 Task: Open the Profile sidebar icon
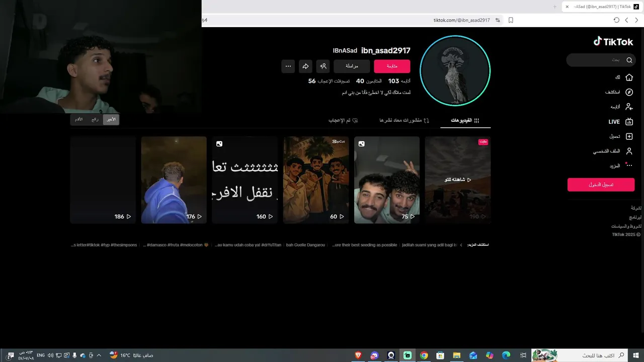(628, 151)
